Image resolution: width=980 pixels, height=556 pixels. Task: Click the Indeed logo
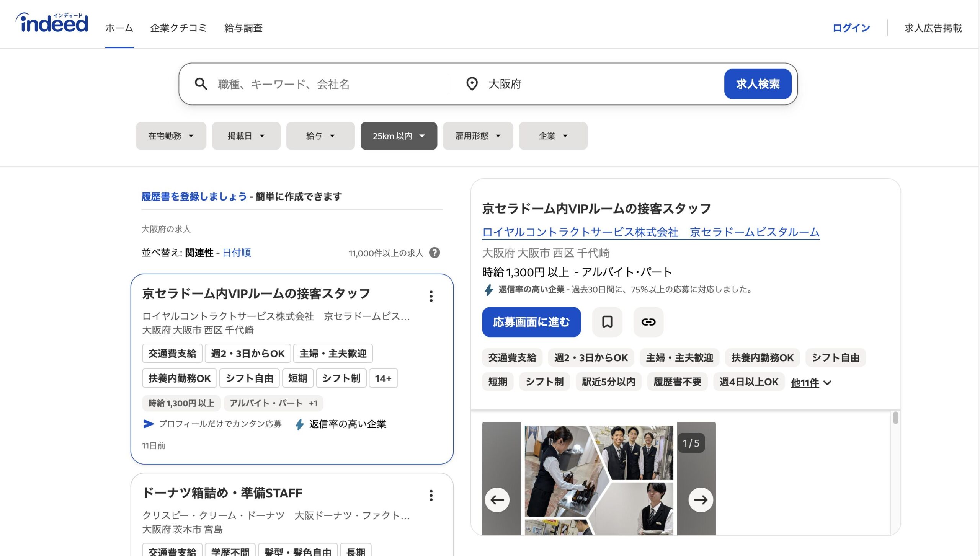52,23
